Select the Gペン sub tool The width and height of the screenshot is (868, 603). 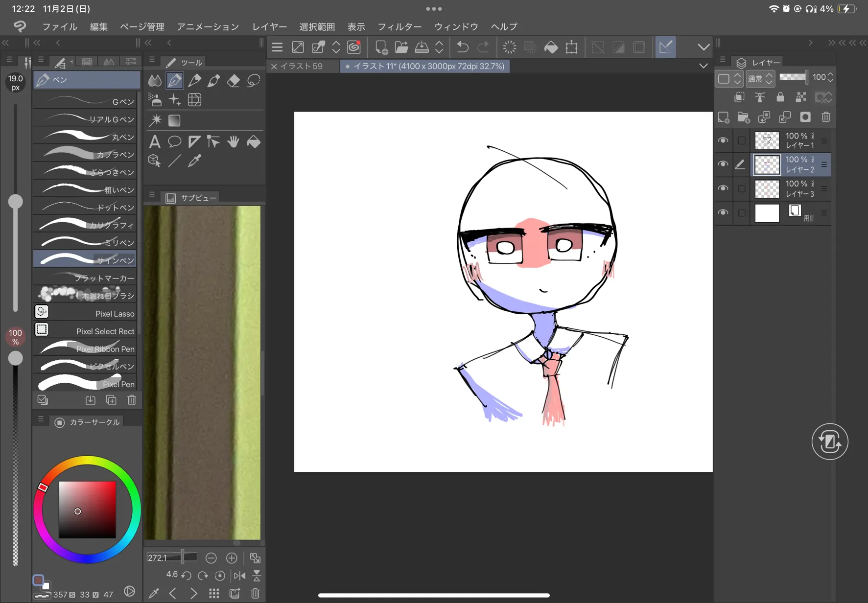85,101
